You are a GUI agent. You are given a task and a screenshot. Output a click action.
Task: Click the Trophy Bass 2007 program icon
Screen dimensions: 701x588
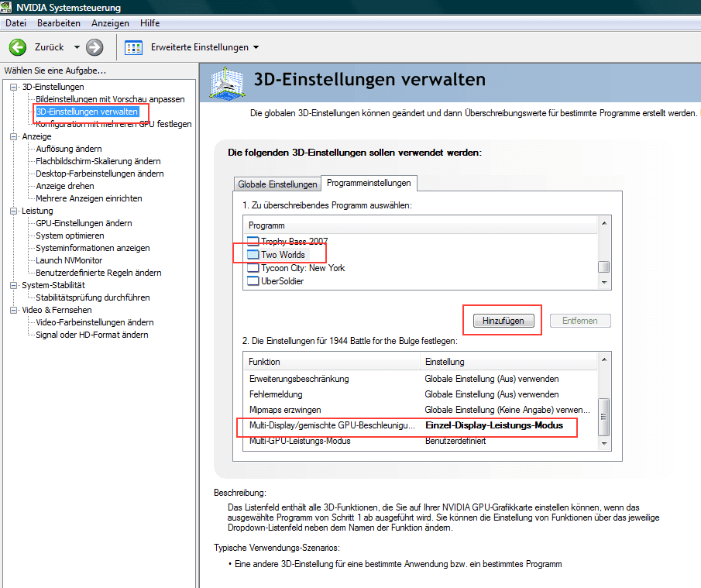click(253, 242)
